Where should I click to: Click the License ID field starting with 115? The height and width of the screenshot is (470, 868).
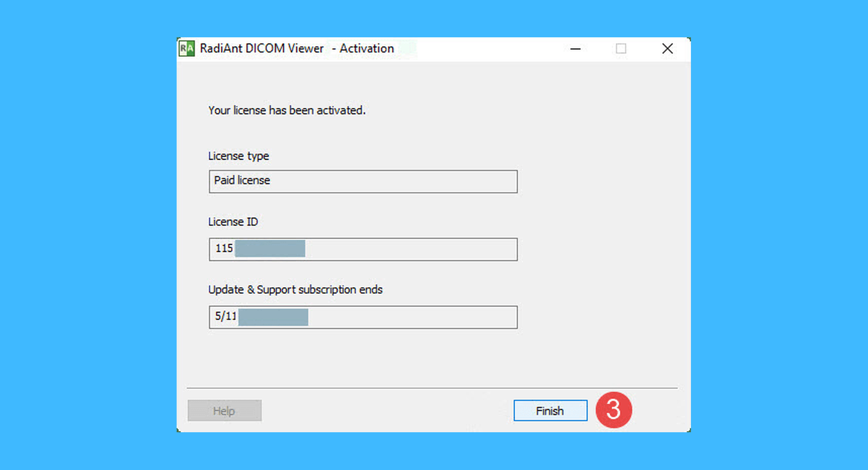[x=363, y=249]
